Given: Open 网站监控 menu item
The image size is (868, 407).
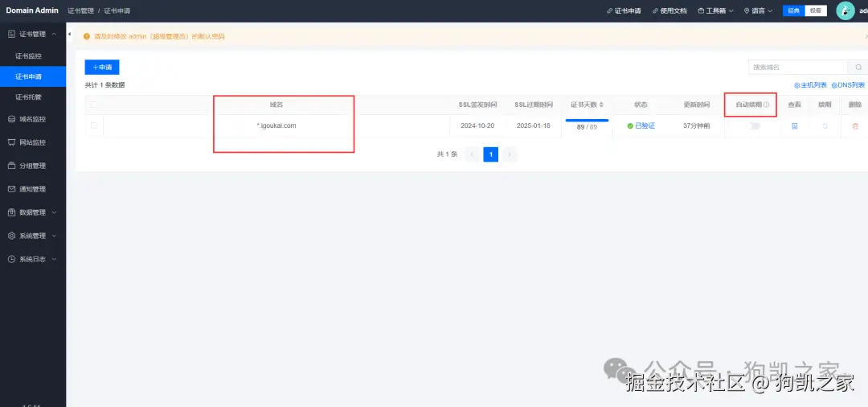Looking at the screenshot, I should pos(33,142).
